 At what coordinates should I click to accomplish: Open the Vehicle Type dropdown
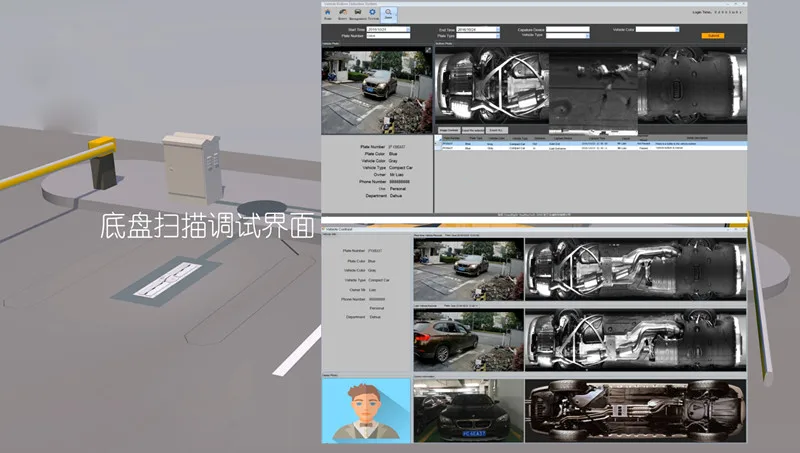click(x=588, y=36)
